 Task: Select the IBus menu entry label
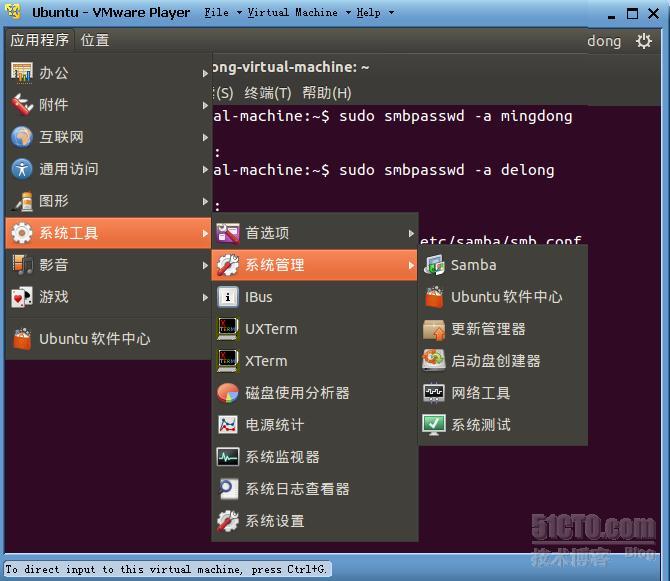[259, 297]
